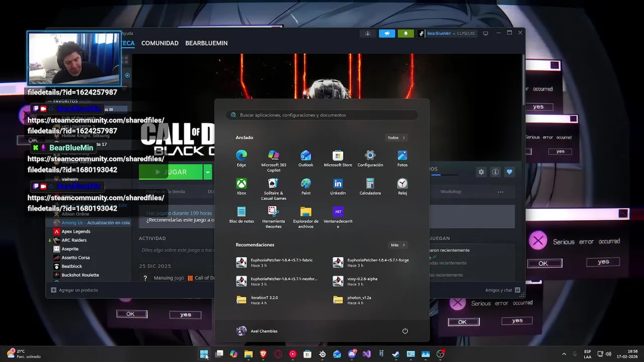Show hidden system tray icons
This screenshot has width=644, height=362.
point(563,354)
